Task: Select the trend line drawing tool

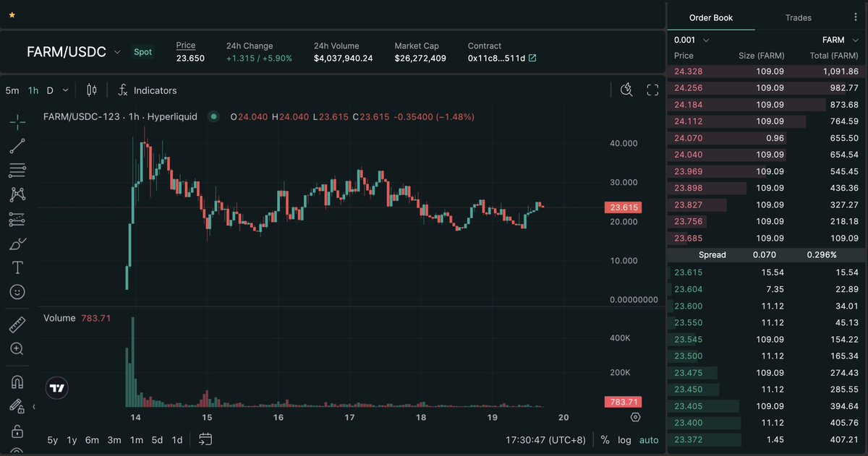Action: (17, 146)
